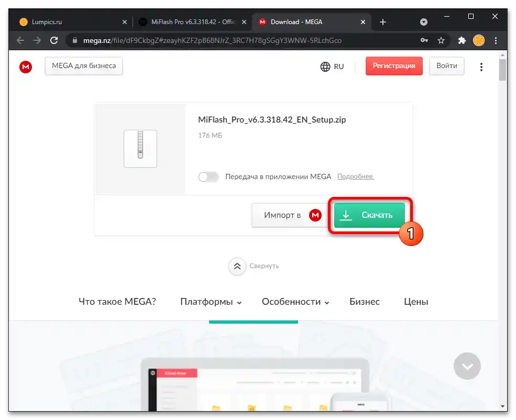
Task: Open MEGA's three-dot menu near Войти
Action: 481,67
